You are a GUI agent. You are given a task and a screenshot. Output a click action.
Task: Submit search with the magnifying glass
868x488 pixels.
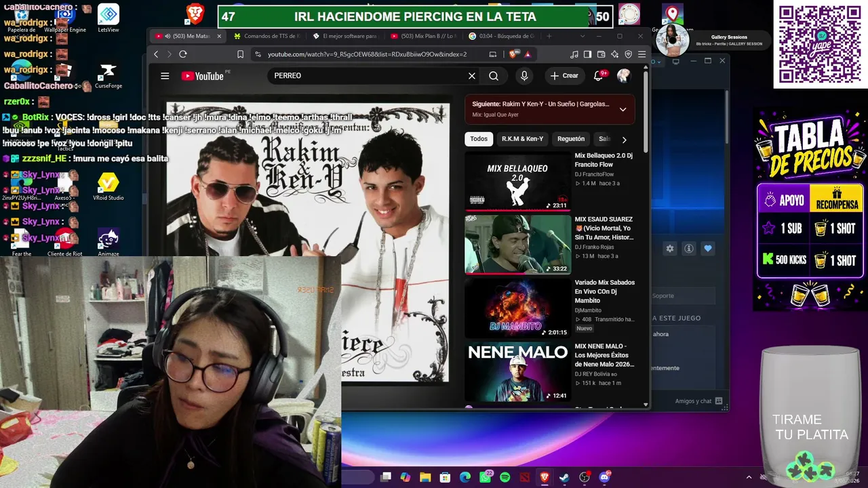494,76
